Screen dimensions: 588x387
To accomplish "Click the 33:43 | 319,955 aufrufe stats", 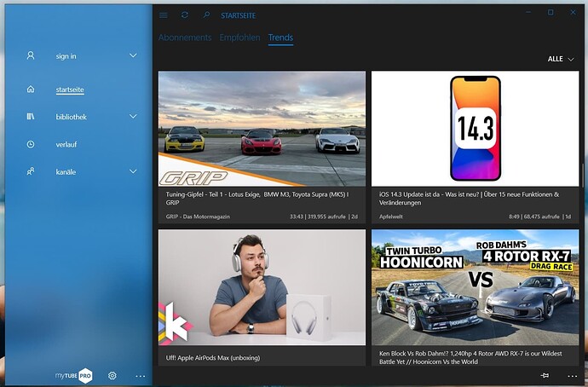I will (x=324, y=217).
